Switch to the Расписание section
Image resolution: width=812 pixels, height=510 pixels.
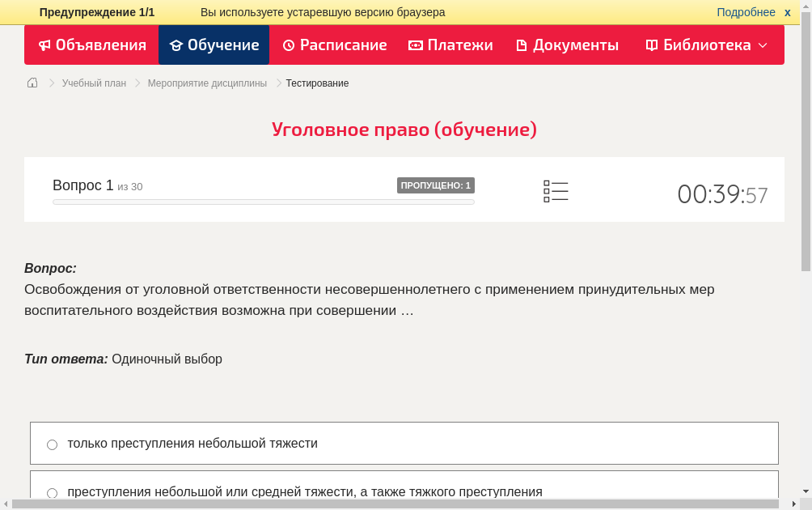point(334,45)
